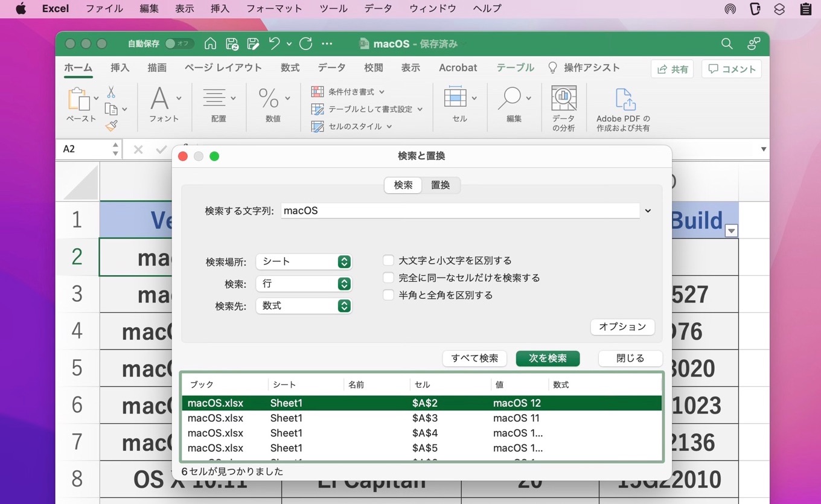Click the 次を検索 button

(548, 359)
